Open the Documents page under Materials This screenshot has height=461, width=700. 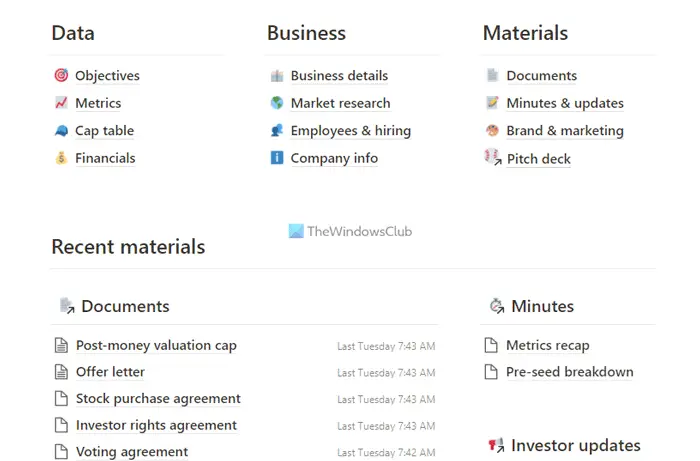[542, 75]
